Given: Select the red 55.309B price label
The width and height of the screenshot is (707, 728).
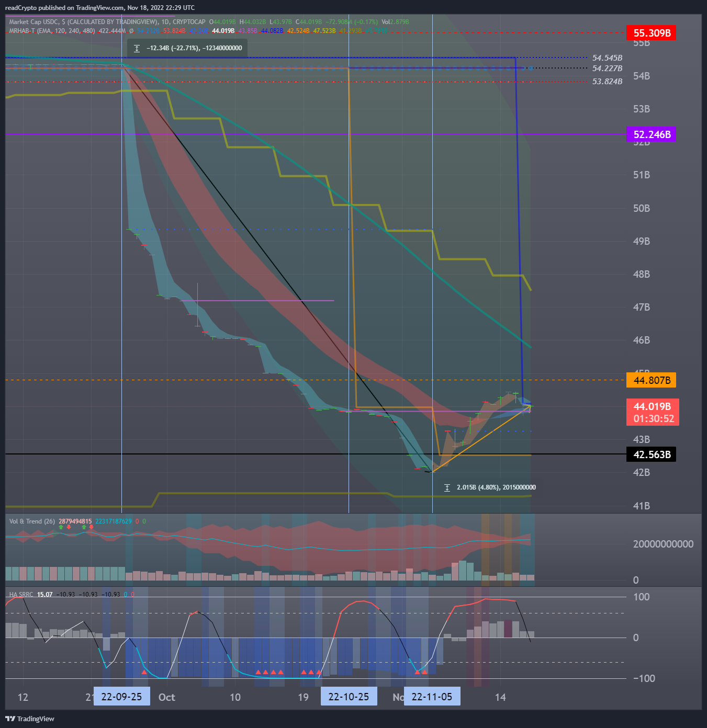Looking at the screenshot, I should click(x=652, y=33).
